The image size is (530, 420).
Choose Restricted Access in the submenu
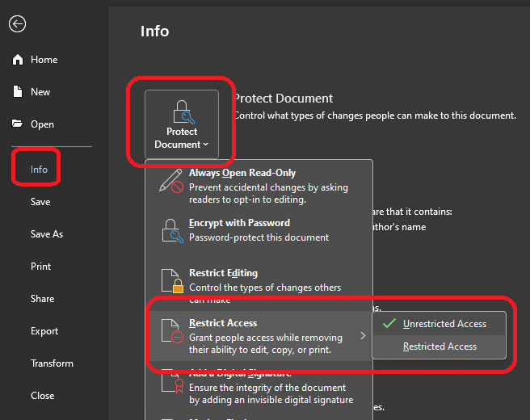point(440,346)
